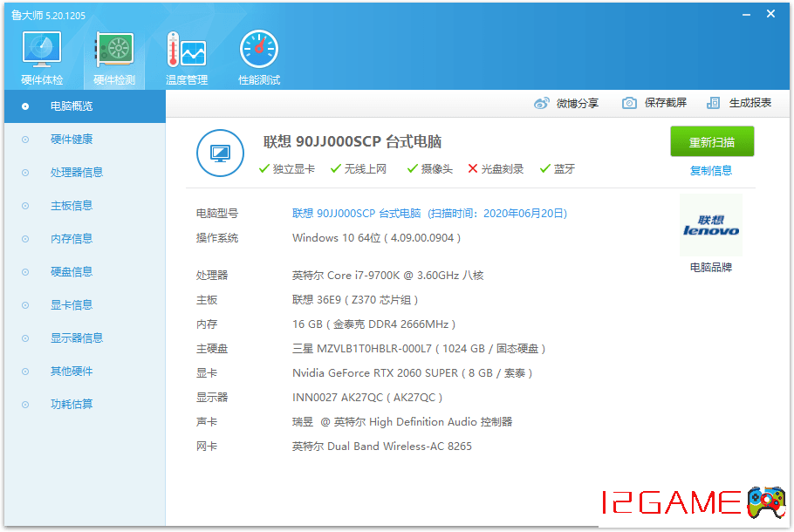The image size is (794, 532).
Task: Click the 蓝牙 feature label
Action: coord(565,169)
